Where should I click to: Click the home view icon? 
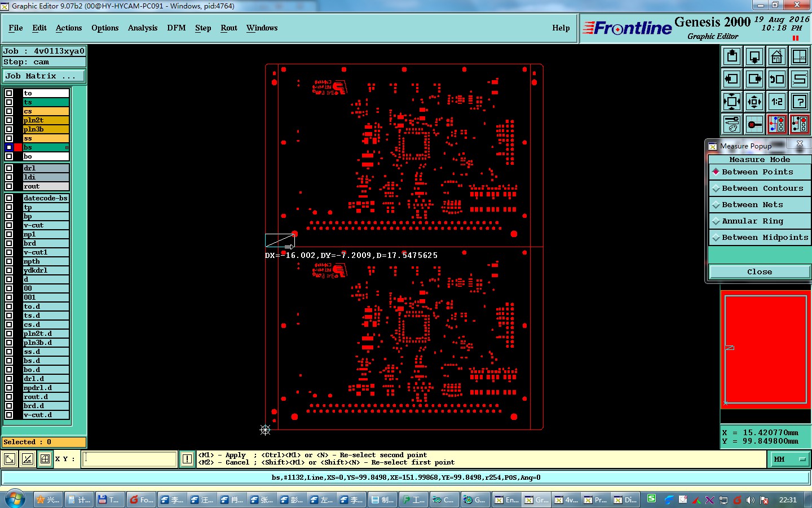point(777,56)
